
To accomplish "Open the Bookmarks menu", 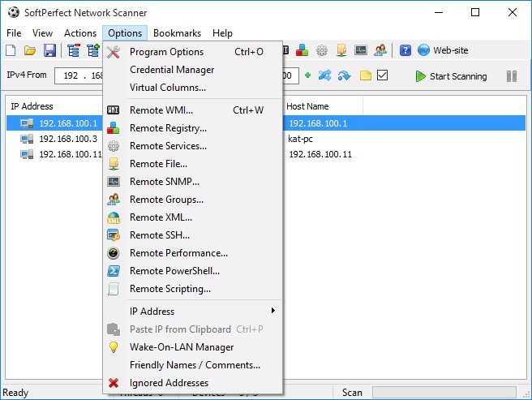I will point(177,33).
